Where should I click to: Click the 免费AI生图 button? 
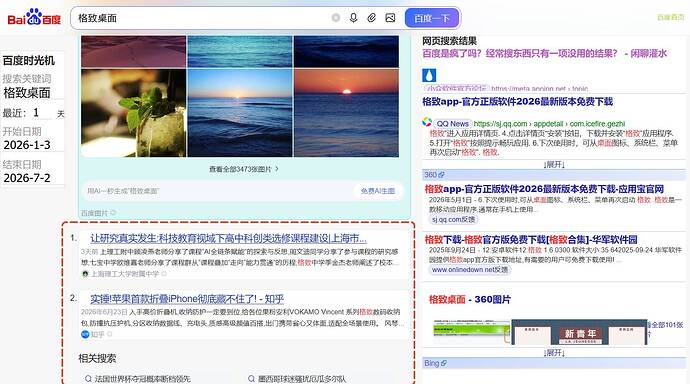coord(378,191)
